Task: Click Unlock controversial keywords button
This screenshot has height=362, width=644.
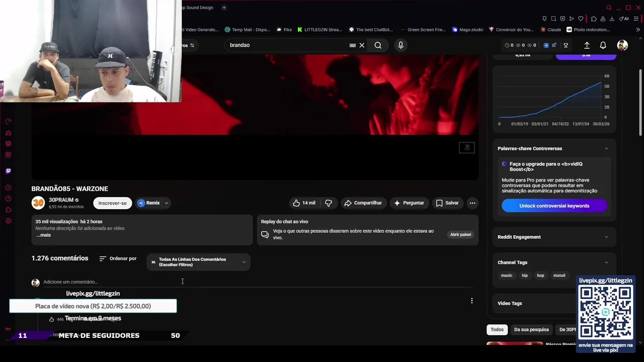Action: (x=554, y=206)
